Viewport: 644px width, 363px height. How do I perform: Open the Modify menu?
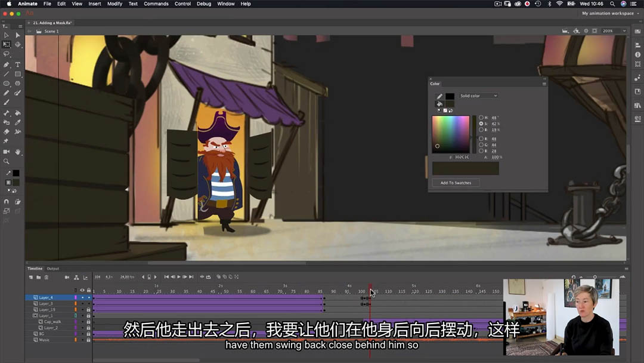[114, 4]
